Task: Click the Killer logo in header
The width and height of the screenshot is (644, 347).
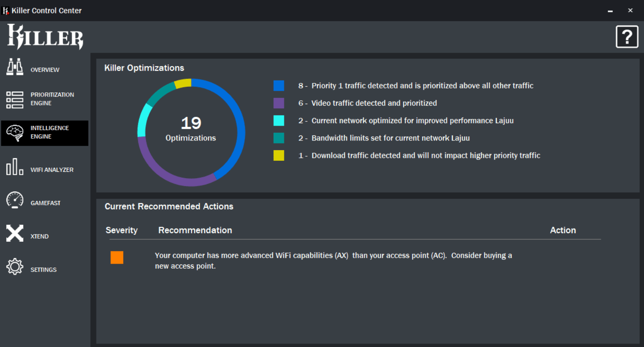Action: tap(45, 37)
